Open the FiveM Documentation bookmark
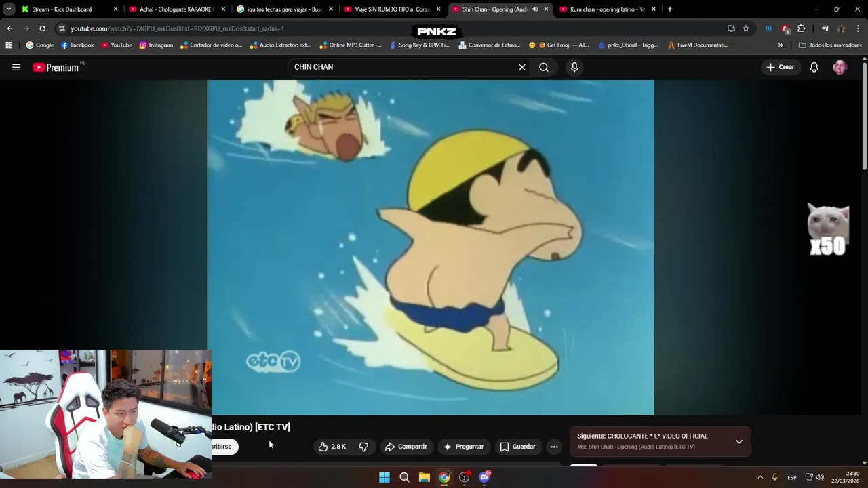Viewport: 868px width, 488px height. click(x=698, y=45)
